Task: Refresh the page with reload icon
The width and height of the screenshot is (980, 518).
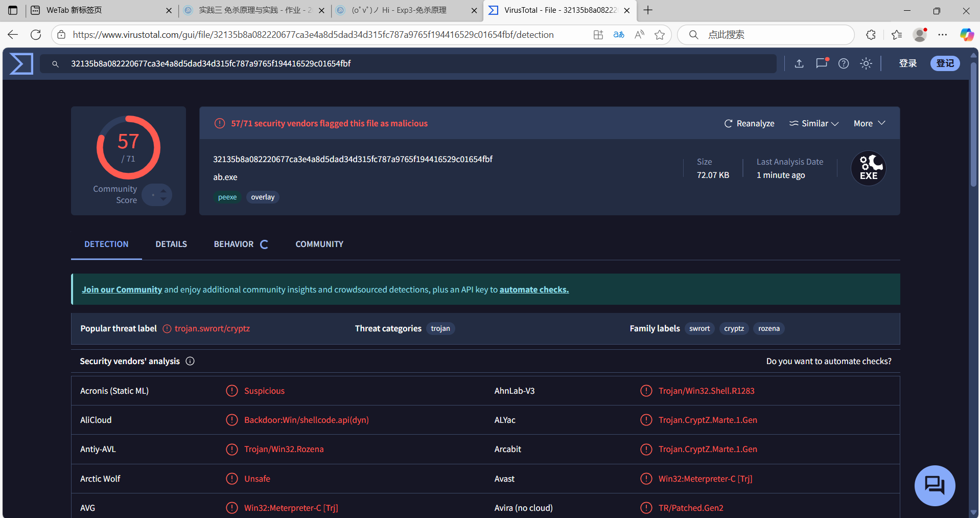Action: [x=36, y=35]
